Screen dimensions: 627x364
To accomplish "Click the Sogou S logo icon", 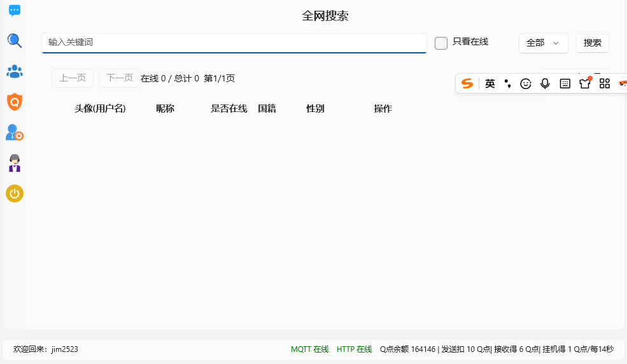I will click(467, 83).
